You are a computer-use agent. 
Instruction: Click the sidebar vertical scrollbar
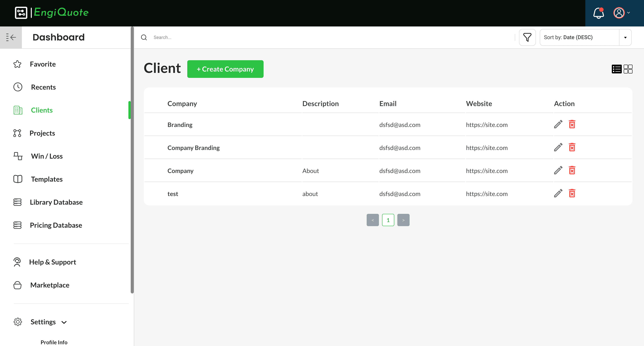coord(132,160)
